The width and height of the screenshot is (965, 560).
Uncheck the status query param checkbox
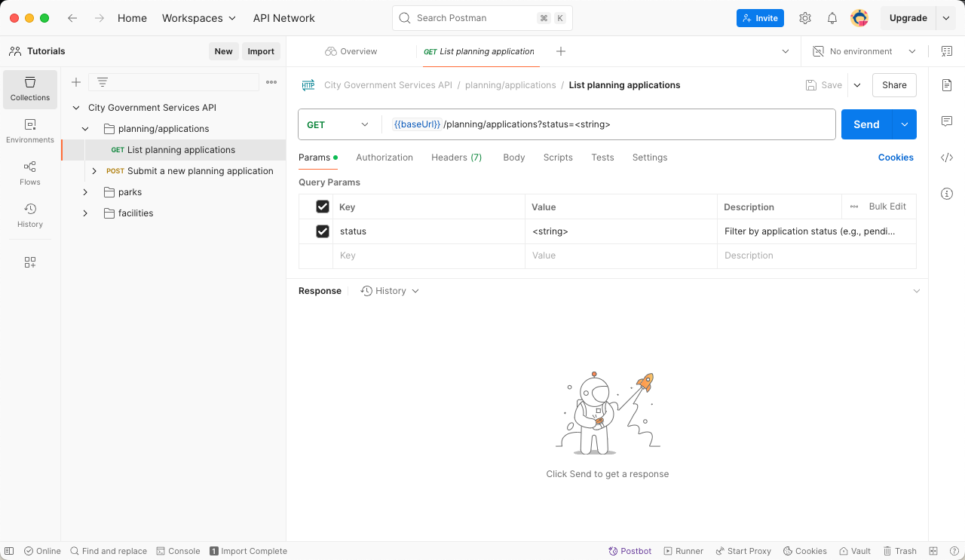click(x=323, y=231)
